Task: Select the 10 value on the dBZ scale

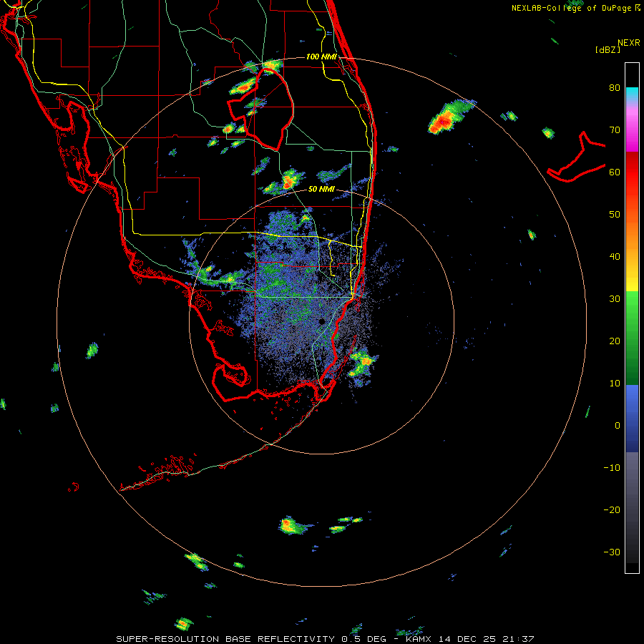Action: tap(615, 384)
